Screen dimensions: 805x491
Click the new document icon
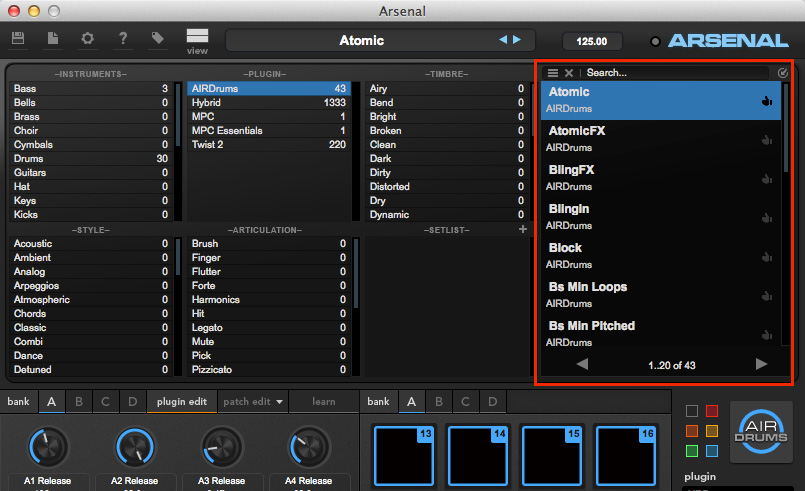coord(53,38)
